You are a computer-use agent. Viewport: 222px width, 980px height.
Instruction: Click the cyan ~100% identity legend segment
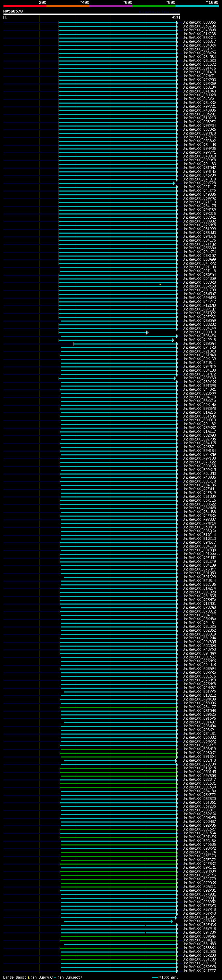(197, 6)
